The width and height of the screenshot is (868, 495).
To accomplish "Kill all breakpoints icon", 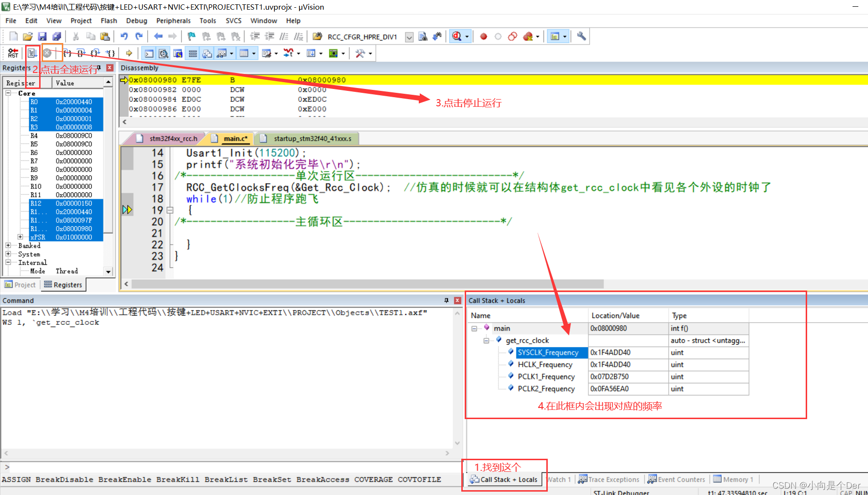I will [x=528, y=36].
